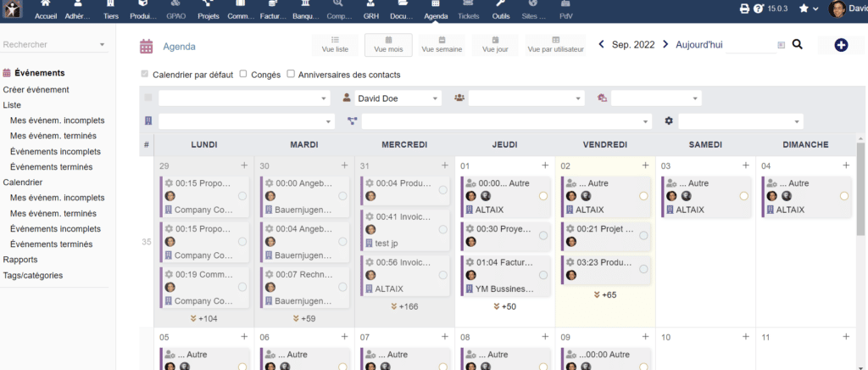Add event on Saturday 03 plus icon
The width and height of the screenshot is (868, 370).
pyautogui.click(x=745, y=165)
